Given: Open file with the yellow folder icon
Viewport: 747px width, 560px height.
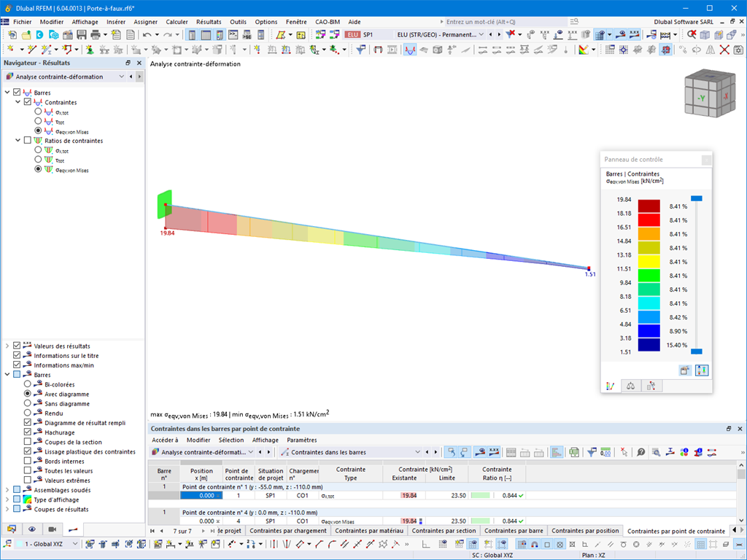Looking at the screenshot, I should coord(26,35).
